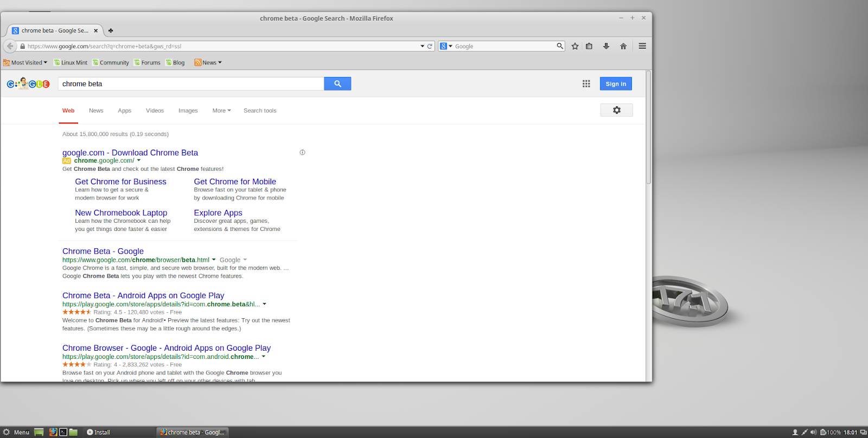
Task: Open the network connection tray icon
Action: 805,432
